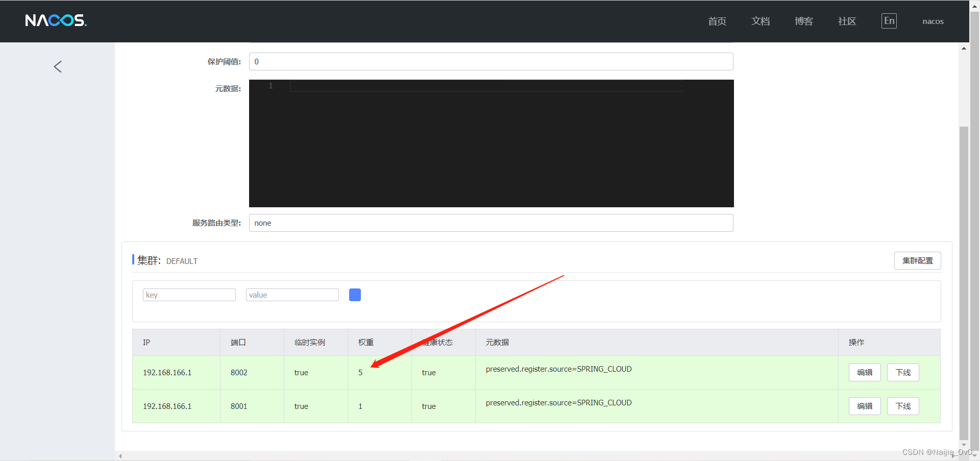
Task: Select IP 192.168.166.1 in the 8002 row
Action: [x=167, y=373]
